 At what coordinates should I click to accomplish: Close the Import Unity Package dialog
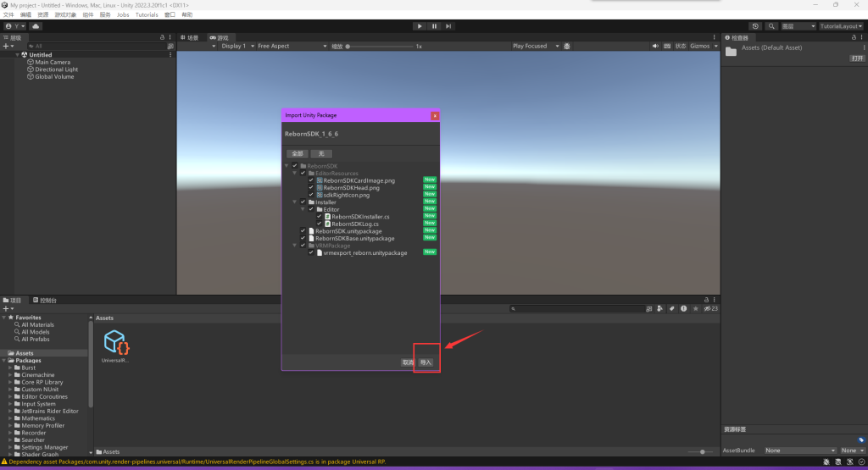tap(434, 115)
